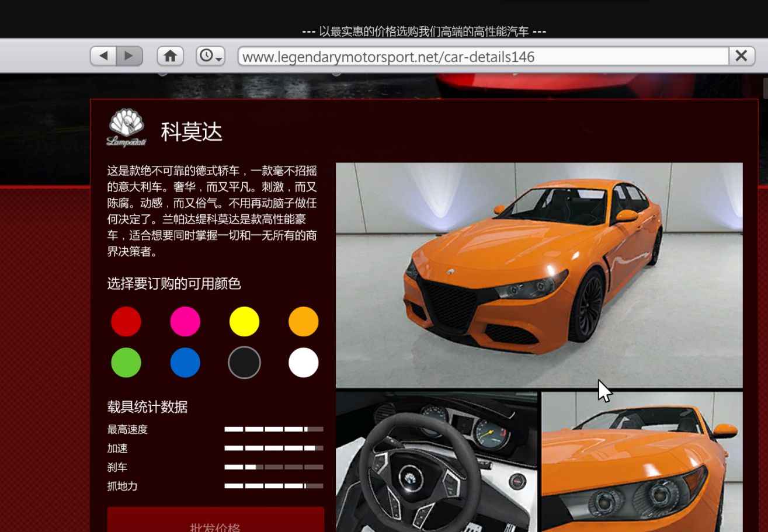This screenshot has height=532, width=768.
Task: Click the 最高速度 stat label
Action: pos(127,429)
